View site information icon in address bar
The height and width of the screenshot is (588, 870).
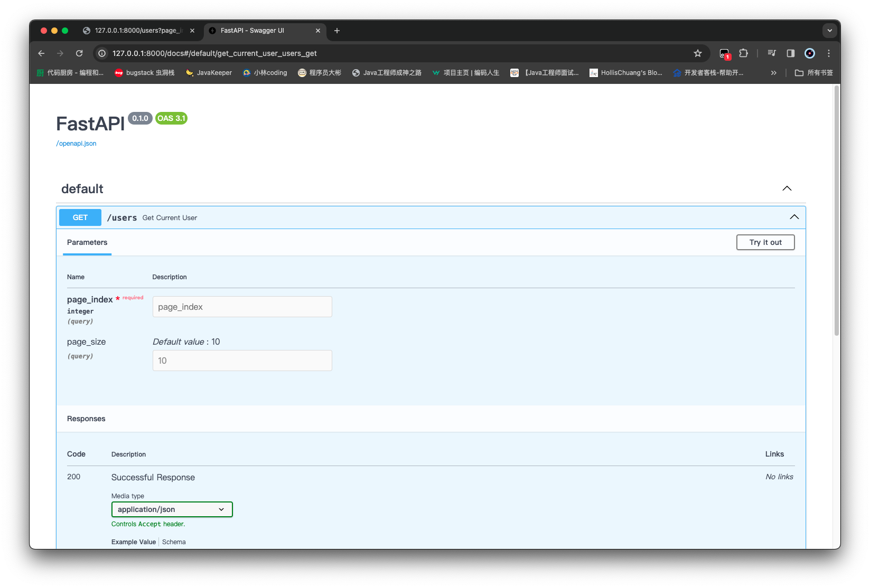[102, 53]
